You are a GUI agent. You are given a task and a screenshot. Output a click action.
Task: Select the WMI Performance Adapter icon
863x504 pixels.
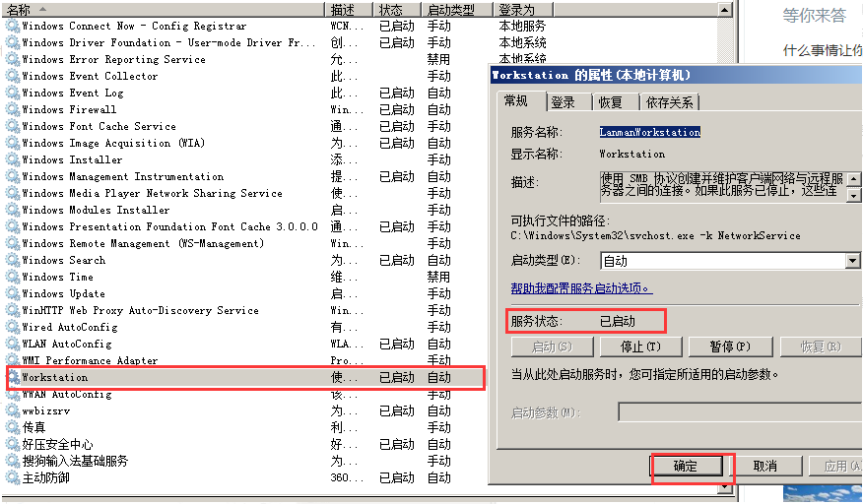(12, 360)
